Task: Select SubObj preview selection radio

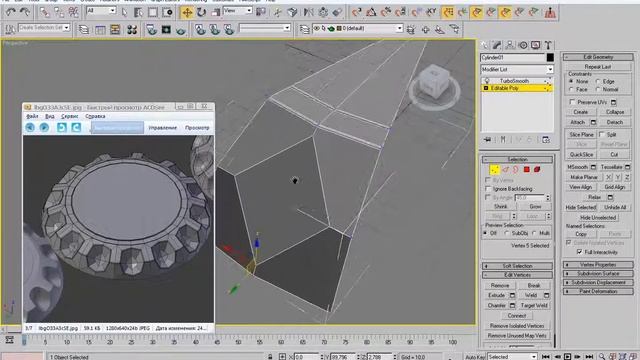Action: [507, 233]
